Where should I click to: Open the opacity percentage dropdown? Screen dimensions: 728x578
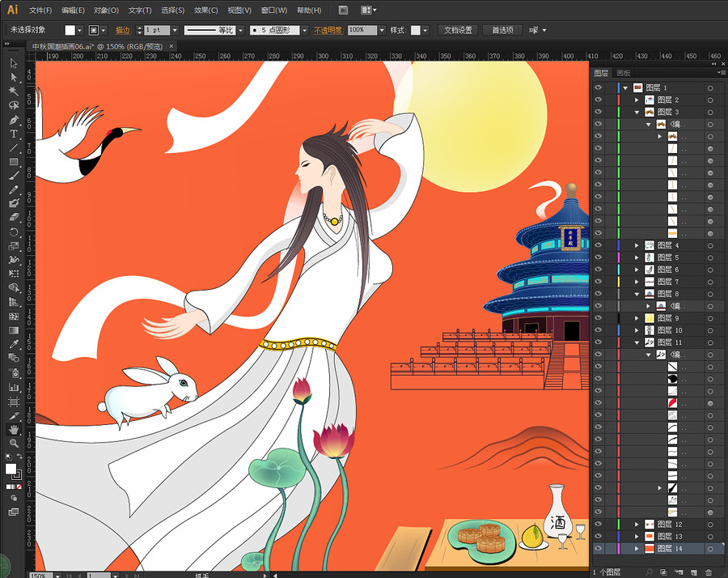tap(382, 30)
